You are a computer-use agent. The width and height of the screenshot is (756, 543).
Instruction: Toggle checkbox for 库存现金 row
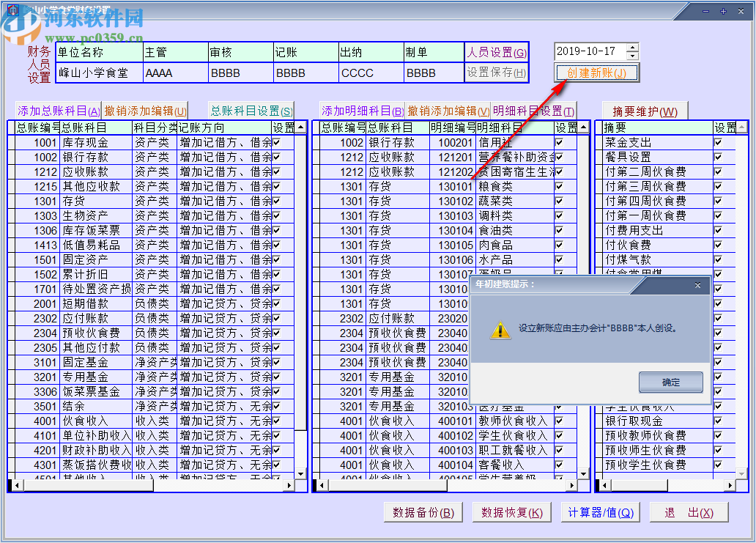(x=277, y=142)
